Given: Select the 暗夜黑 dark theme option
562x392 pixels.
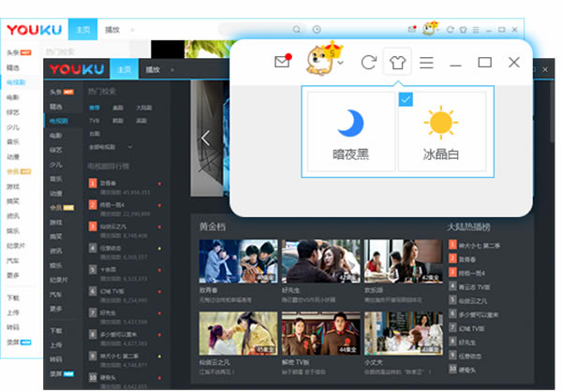Looking at the screenshot, I should point(349,131).
